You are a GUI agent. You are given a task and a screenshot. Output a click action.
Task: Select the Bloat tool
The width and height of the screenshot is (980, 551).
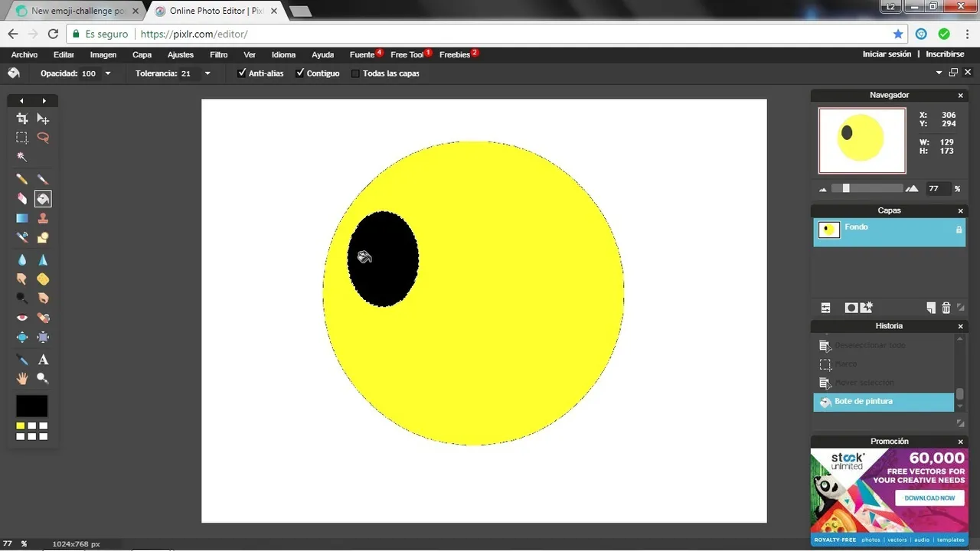coord(22,337)
